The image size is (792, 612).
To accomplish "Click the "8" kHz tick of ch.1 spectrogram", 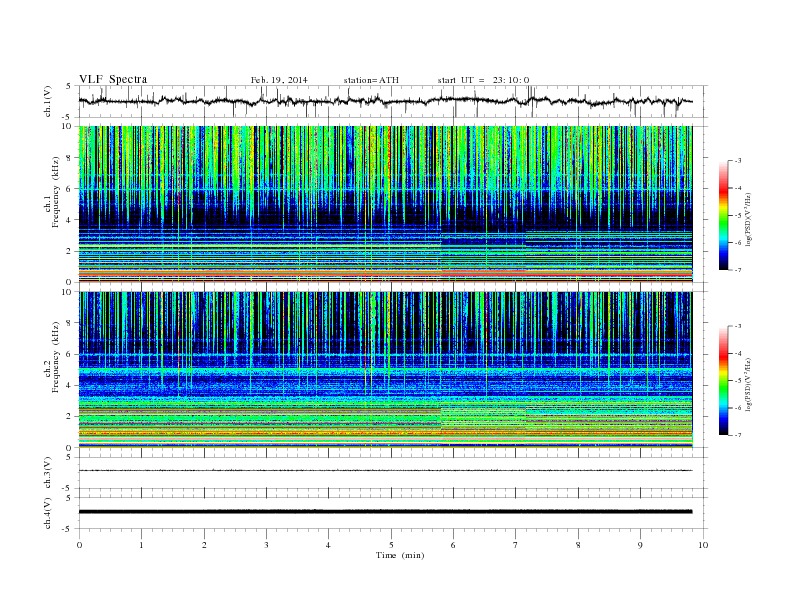I will coord(69,158).
